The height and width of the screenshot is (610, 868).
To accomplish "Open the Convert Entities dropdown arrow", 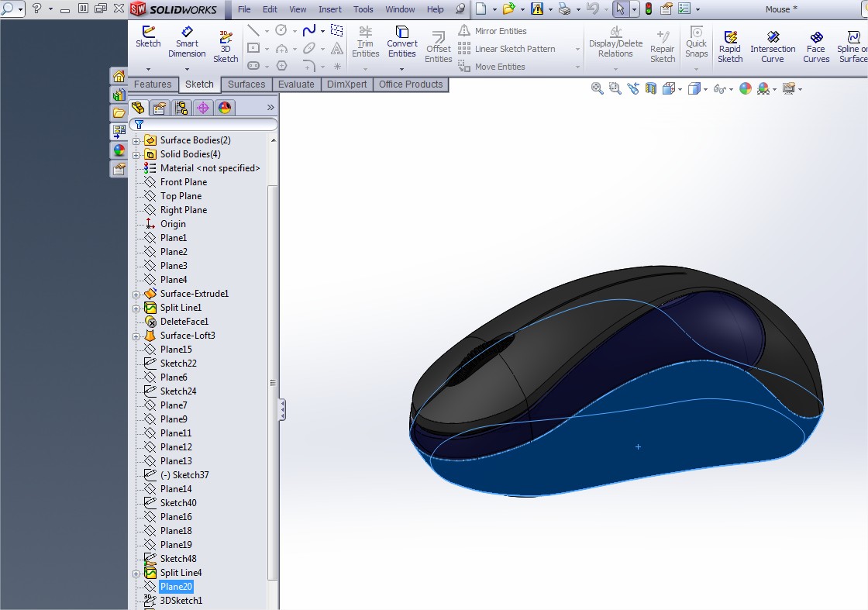I will [x=402, y=69].
